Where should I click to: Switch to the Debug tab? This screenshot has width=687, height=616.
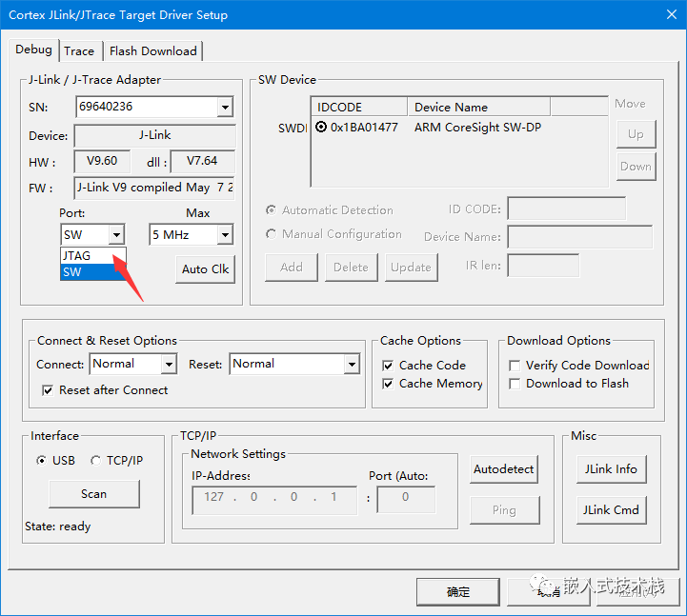click(x=33, y=50)
